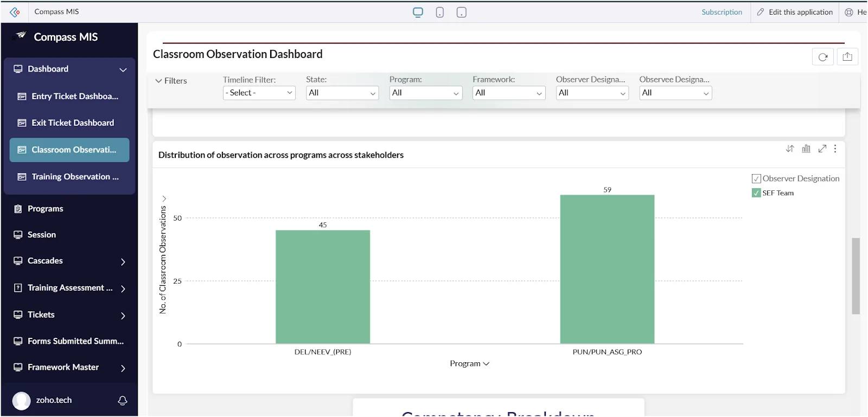Click the Help icon in top bar
Screen dimensions: 868x417
[x=849, y=12]
